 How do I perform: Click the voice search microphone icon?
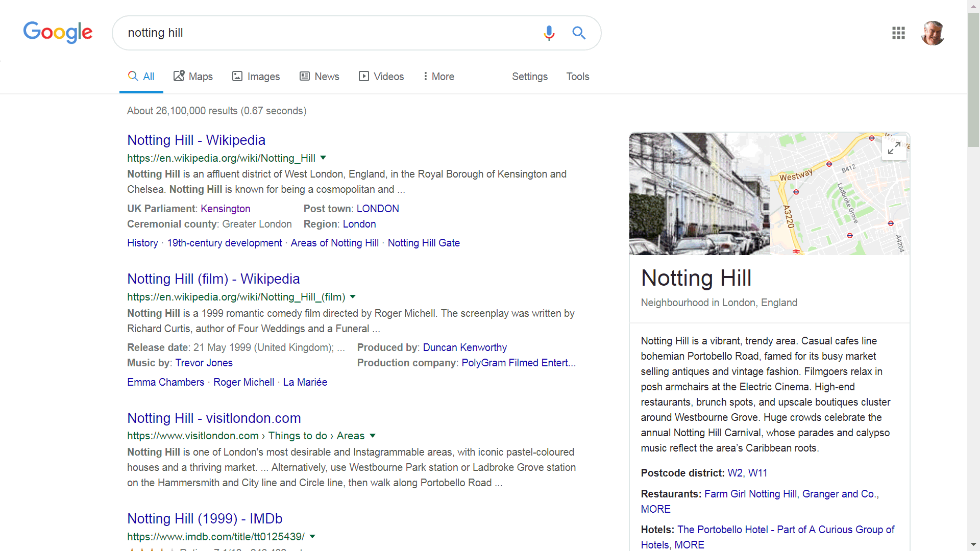(x=549, y=33)
